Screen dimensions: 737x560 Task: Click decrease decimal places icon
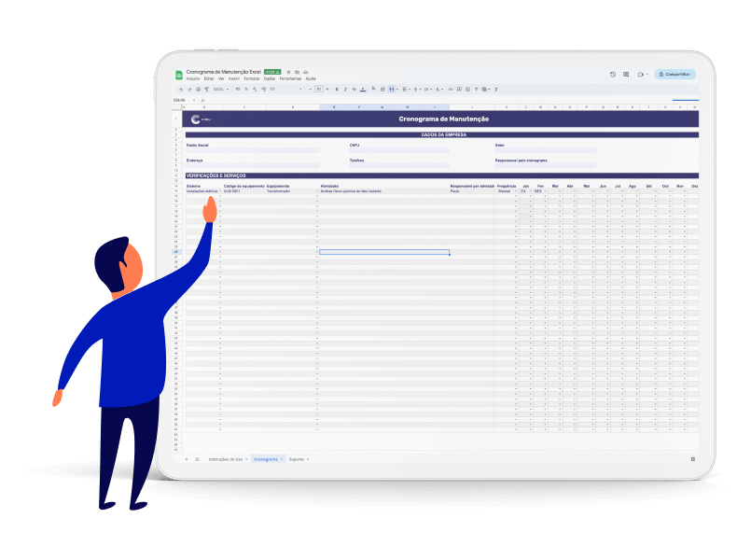(255, 89)
